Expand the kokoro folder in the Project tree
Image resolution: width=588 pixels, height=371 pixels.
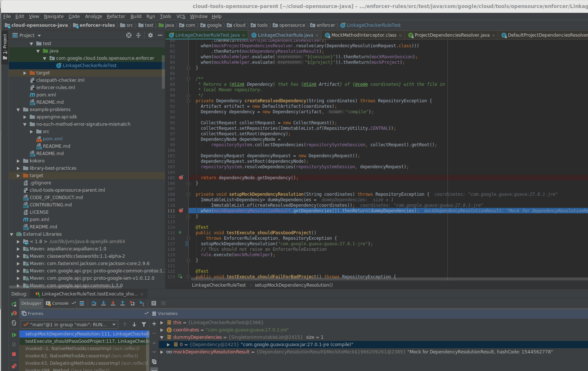(x=18, y=161)
